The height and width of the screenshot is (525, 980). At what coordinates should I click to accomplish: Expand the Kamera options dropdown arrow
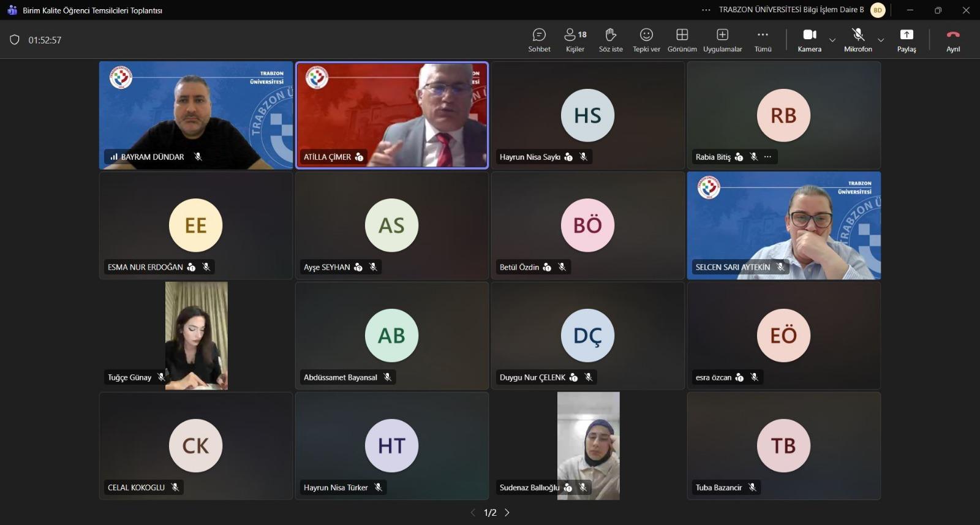point(832,40)
